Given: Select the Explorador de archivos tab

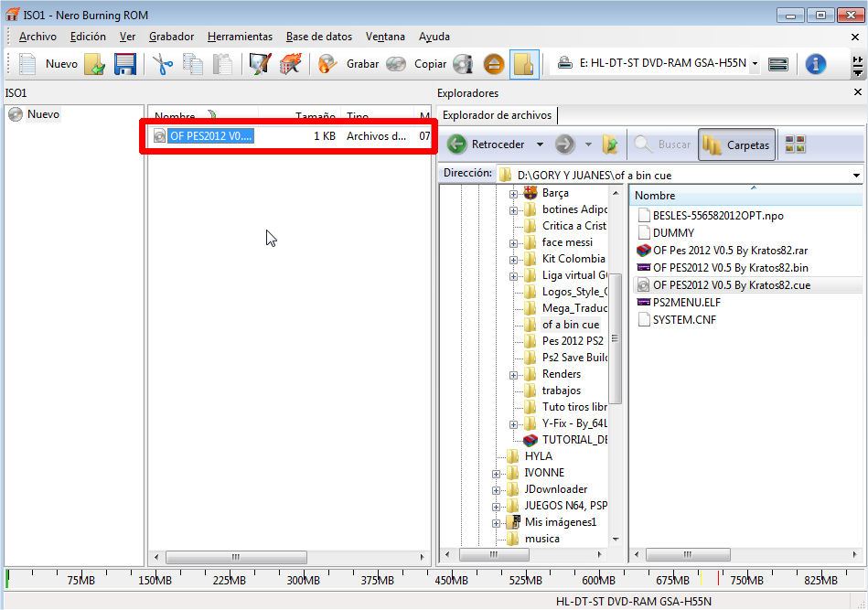Looking at the screenshot, I should pos(497,115).
